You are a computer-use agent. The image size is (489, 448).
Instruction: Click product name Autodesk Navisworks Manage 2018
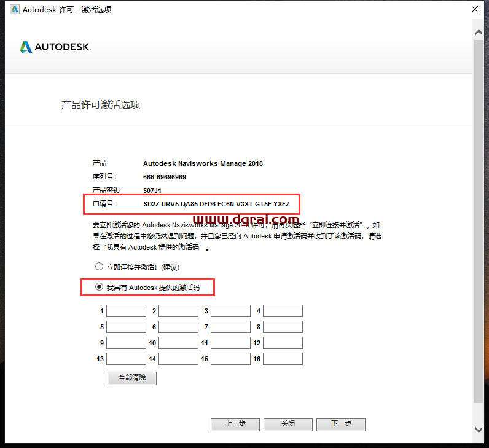tap(203, 163)
